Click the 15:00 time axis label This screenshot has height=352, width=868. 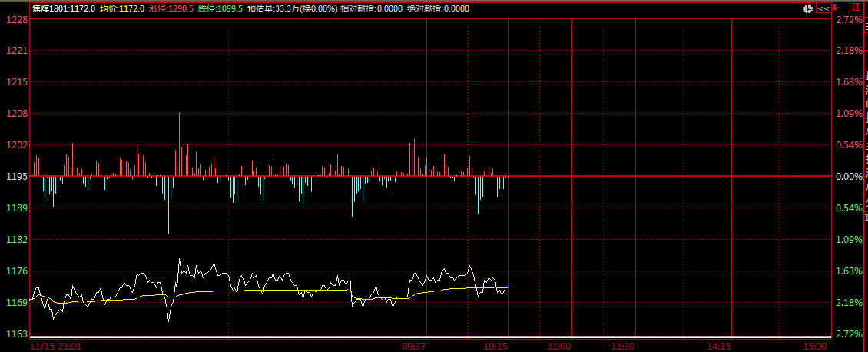(x=816, y=346)
